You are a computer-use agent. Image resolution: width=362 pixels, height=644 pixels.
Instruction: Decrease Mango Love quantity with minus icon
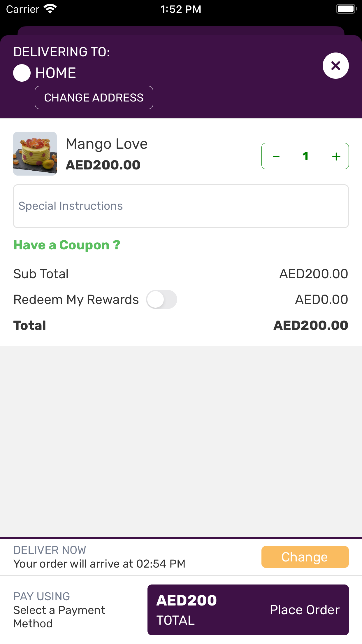(x=276, y=156)
